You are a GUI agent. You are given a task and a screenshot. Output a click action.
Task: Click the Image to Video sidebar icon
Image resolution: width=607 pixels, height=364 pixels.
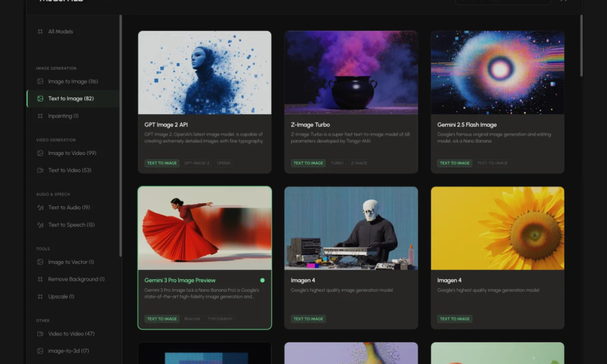tap(40, 153)
